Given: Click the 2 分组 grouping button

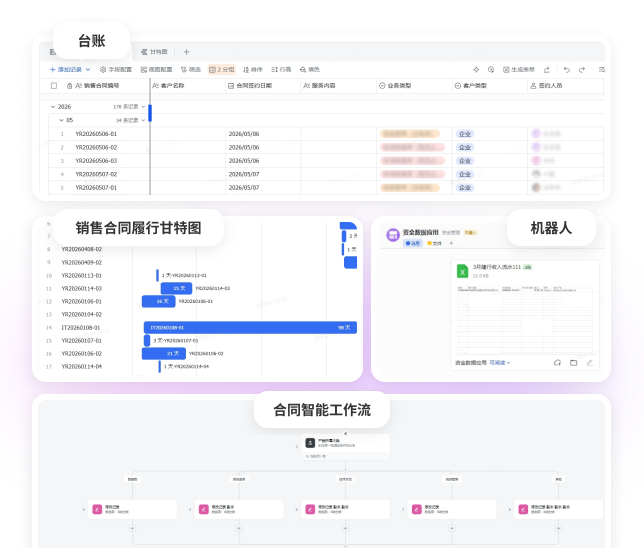Looking at the screenshot, I should [x=222, y=70].
